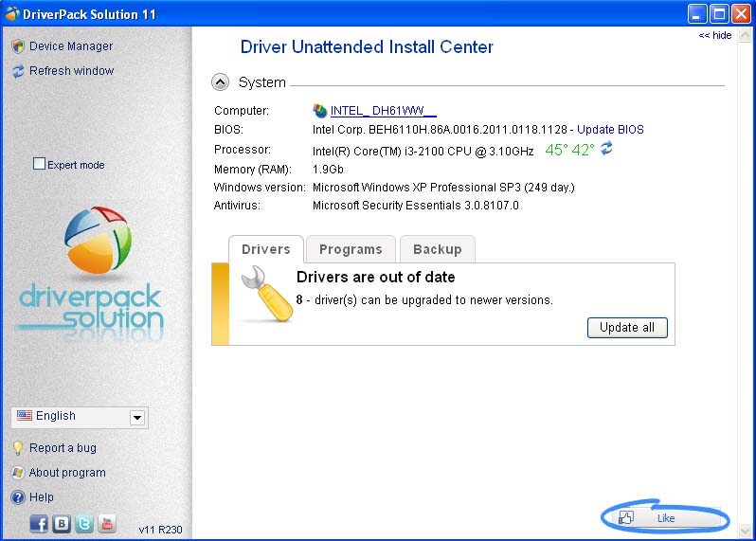Open Device Manager from the sidebar

click(70, 45)
